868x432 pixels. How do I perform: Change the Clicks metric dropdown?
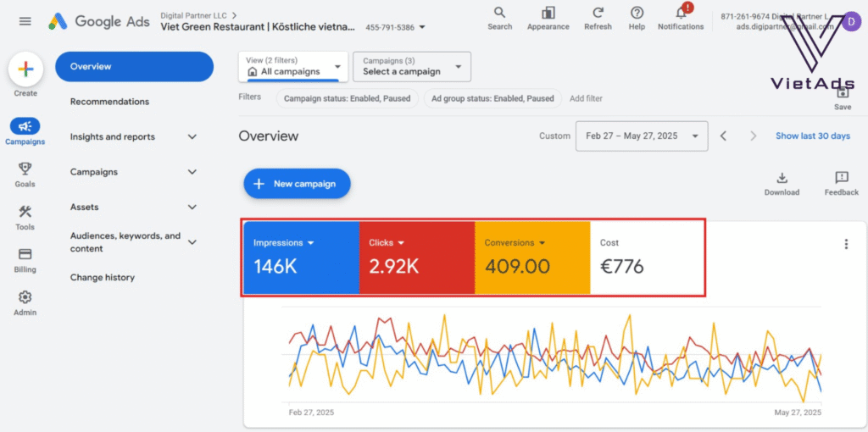(x=387, y=243)
